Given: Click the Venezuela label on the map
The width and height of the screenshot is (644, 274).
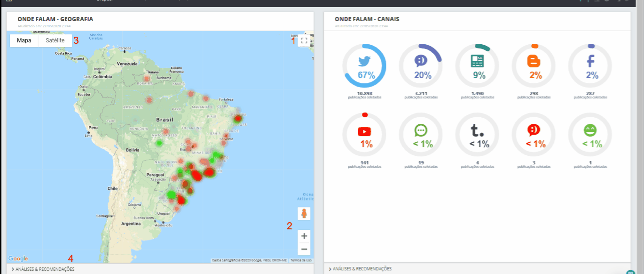Looking at the screenshot, I should [128, 64].
